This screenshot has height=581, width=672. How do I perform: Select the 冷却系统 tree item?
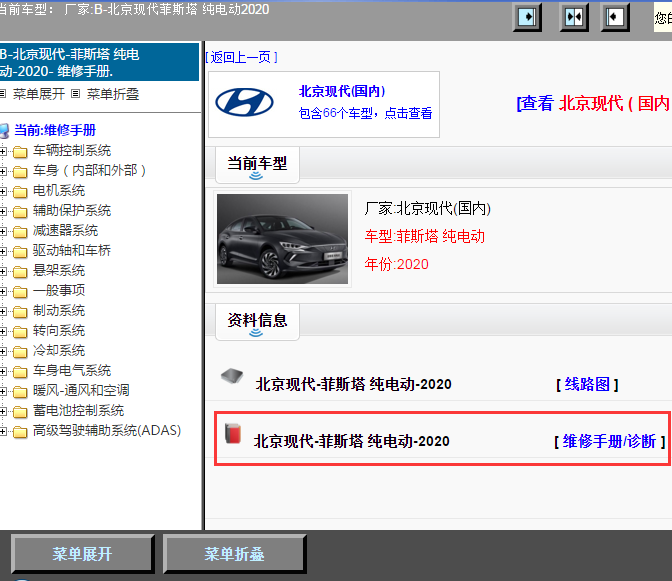point(59,350)
